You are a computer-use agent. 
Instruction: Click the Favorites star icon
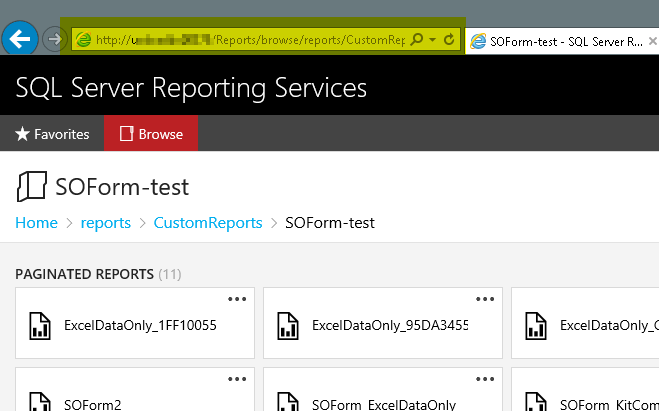(22, 134)
